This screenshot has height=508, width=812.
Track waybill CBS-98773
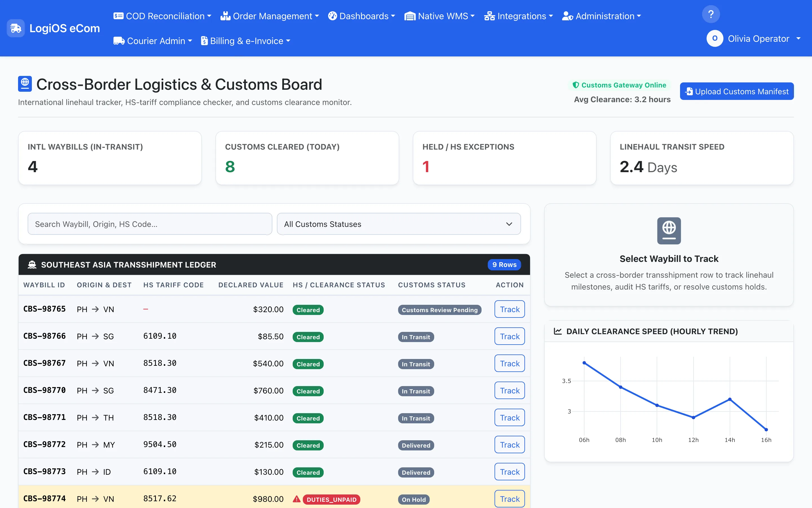[509, 472]
